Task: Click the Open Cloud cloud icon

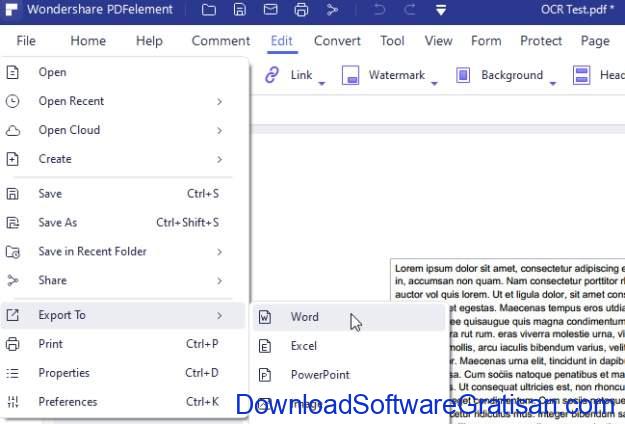Action: (13, 131)
